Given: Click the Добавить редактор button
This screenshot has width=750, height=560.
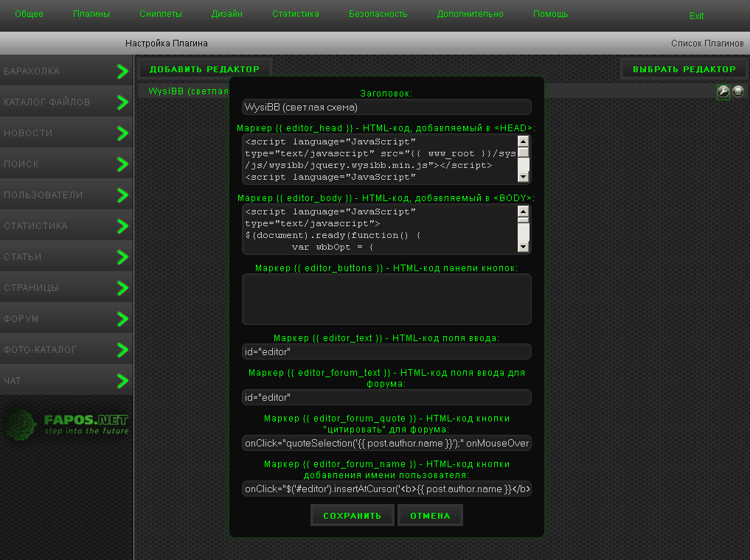Looking at the screenshot, I should [x=204, y=69].
